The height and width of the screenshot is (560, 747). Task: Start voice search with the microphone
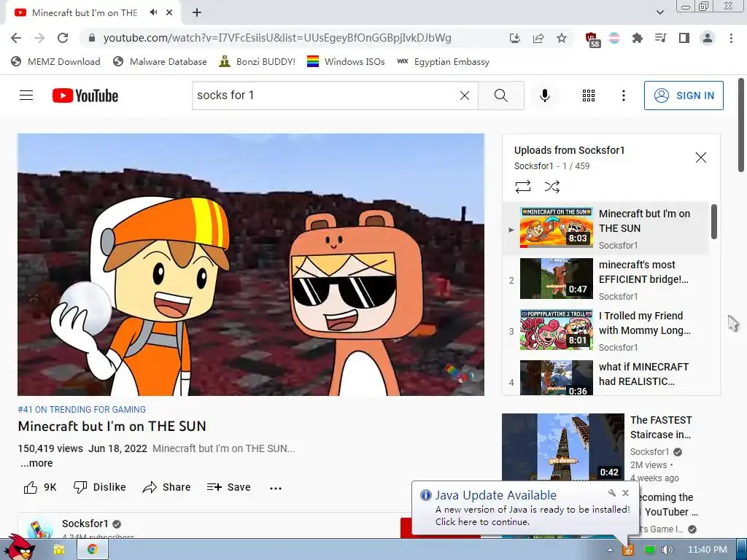click(544, 96)
